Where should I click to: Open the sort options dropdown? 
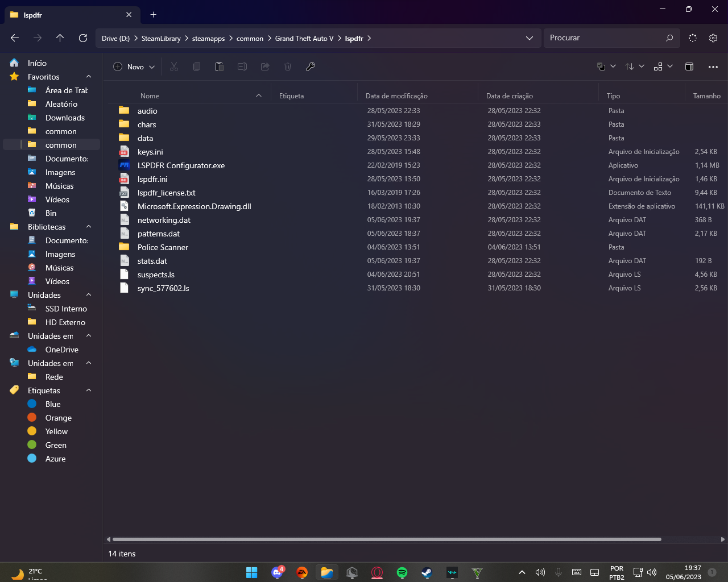[635, 66]
